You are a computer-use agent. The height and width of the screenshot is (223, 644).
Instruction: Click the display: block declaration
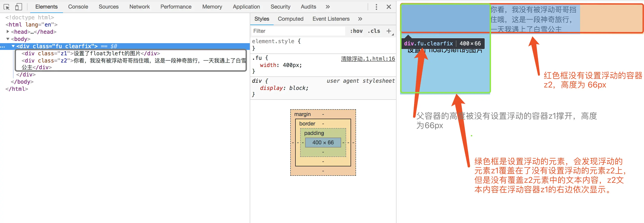(284, 88)
